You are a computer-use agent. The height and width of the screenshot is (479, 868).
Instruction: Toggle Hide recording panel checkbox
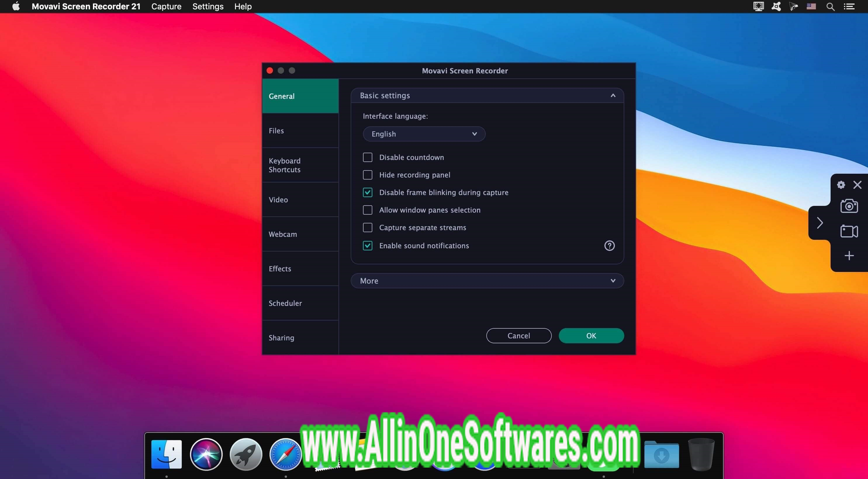tap(367, 175)
